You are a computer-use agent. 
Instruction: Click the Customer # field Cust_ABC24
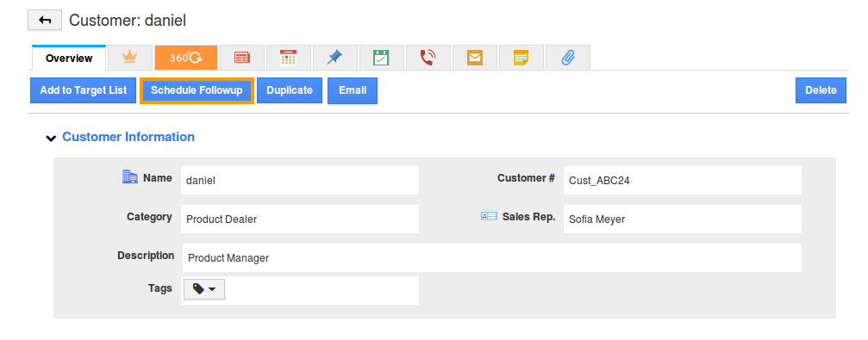point(683,180)
